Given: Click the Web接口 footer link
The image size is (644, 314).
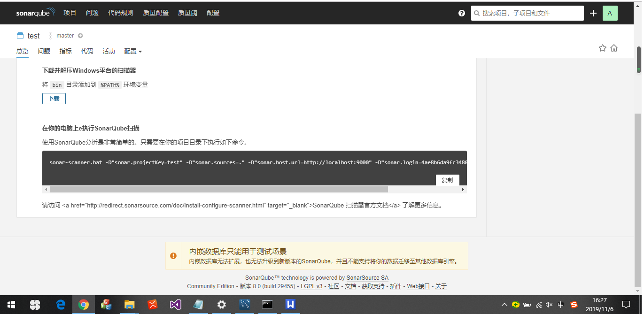Looking at the screenshot, I should (x=418, y=286).
